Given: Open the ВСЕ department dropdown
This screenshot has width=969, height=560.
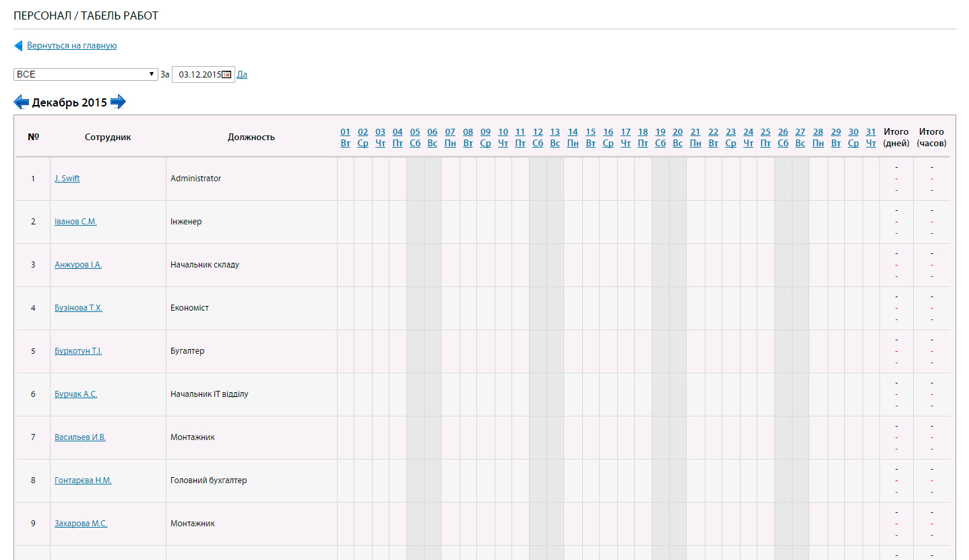Looking at the screenshot, I should 86,74.
